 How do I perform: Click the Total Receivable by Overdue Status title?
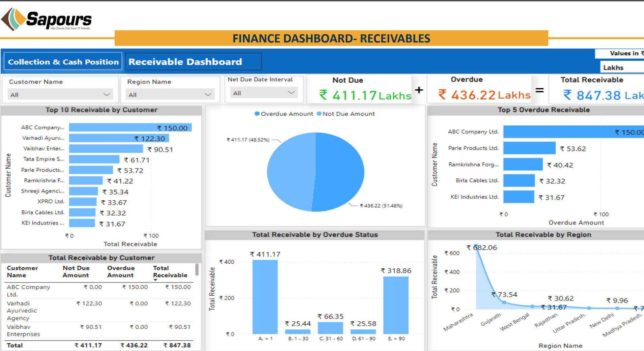click(x=315, y=235)
